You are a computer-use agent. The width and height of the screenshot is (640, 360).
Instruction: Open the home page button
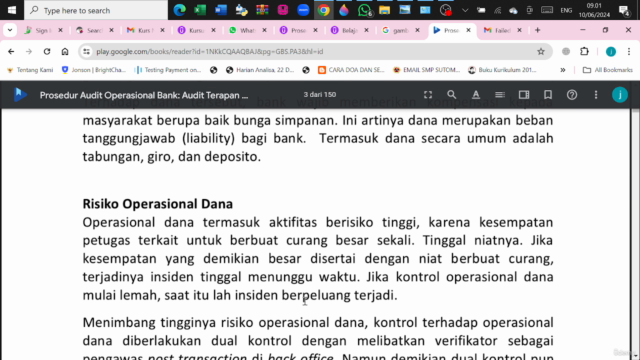coord(65,51)
